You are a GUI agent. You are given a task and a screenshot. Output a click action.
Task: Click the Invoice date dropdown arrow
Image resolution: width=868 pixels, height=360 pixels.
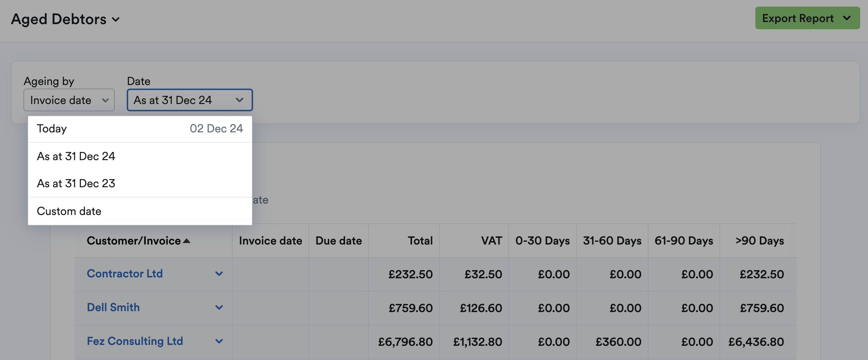click(106, 100)
